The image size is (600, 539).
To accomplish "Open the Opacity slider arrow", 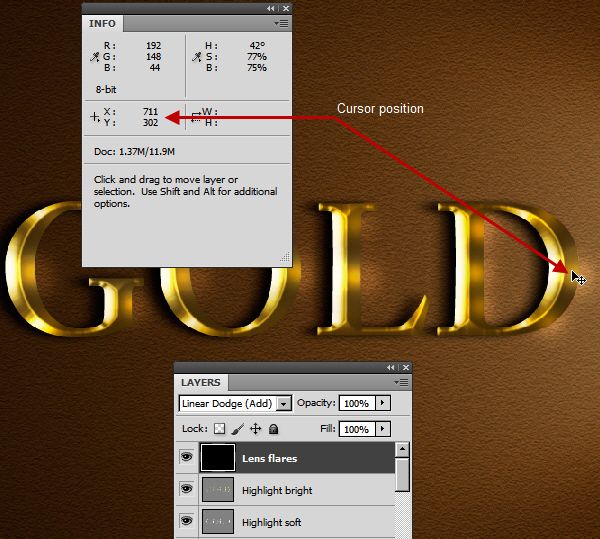I will click(383, 403).
